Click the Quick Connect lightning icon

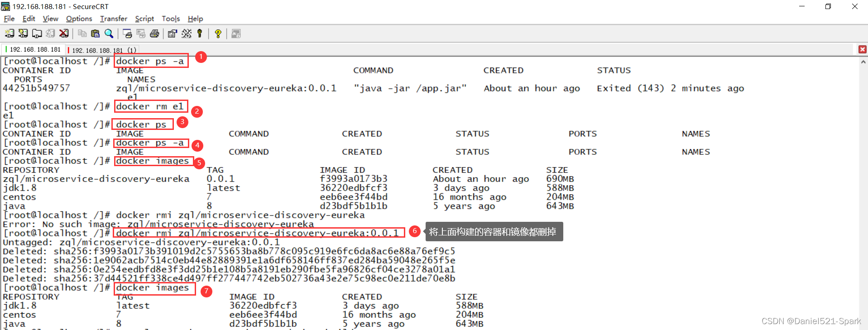point(23,33)
